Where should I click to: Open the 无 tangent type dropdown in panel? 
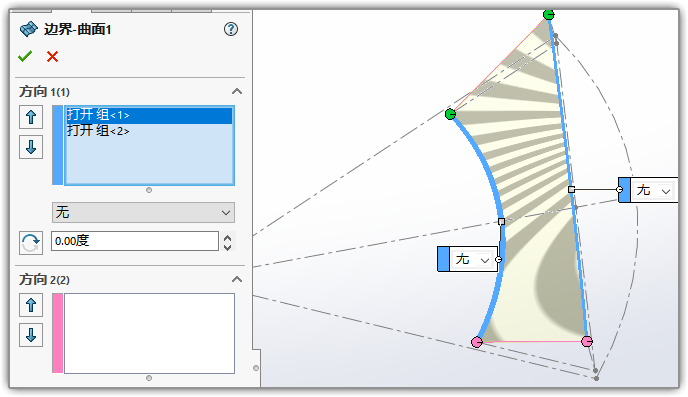(x=143, y=212)
